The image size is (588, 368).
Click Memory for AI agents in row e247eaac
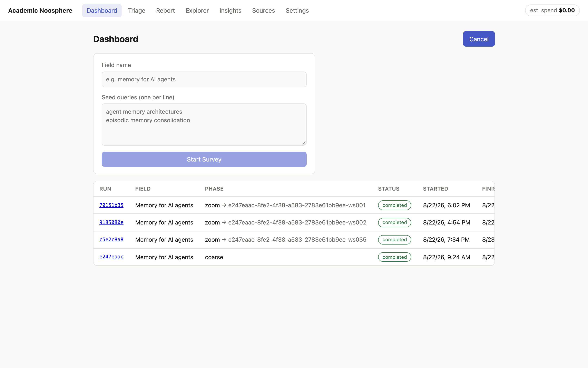tap(164, 257)
